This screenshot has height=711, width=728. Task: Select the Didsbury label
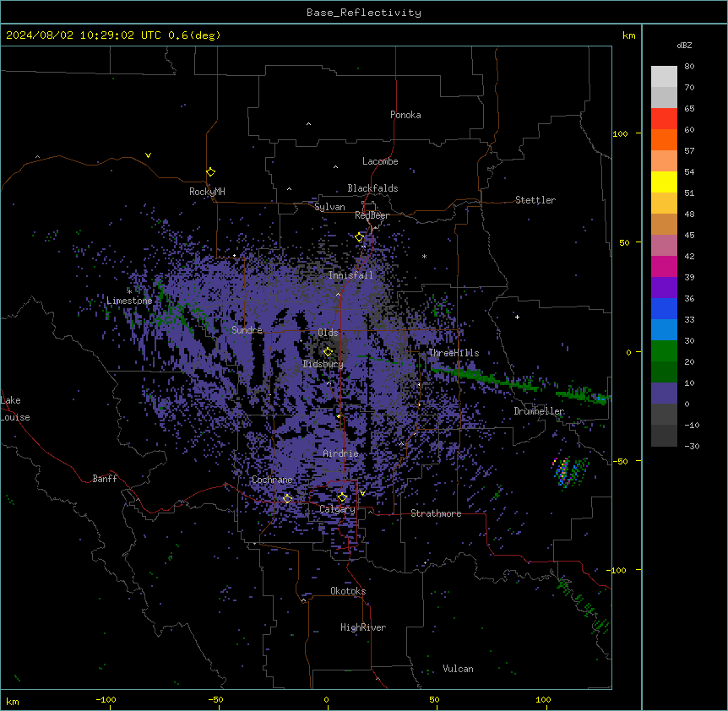323,364
